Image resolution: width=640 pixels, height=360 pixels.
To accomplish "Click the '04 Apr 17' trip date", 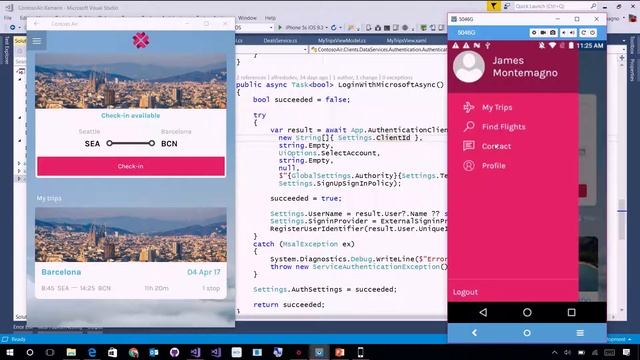I will coord(204,272).
